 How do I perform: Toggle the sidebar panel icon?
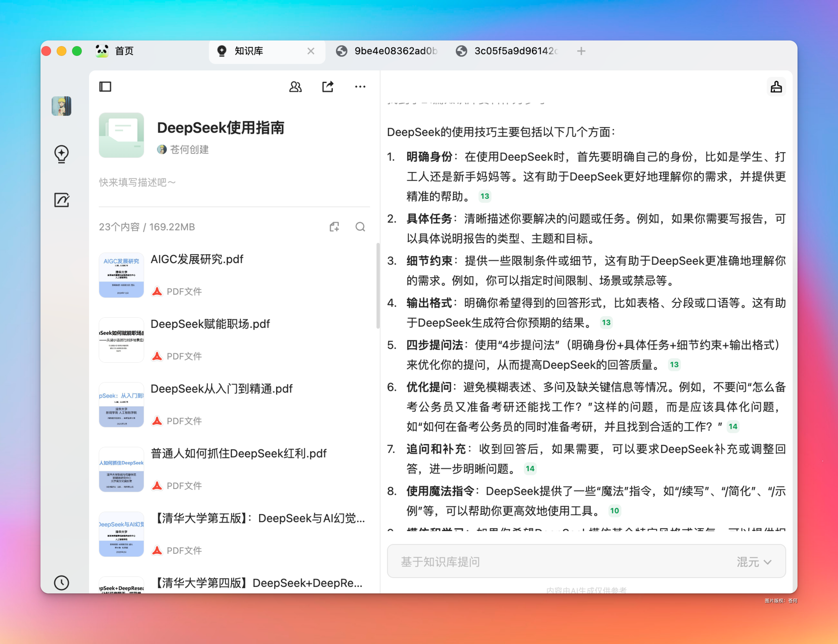click(x=105, y=87)
